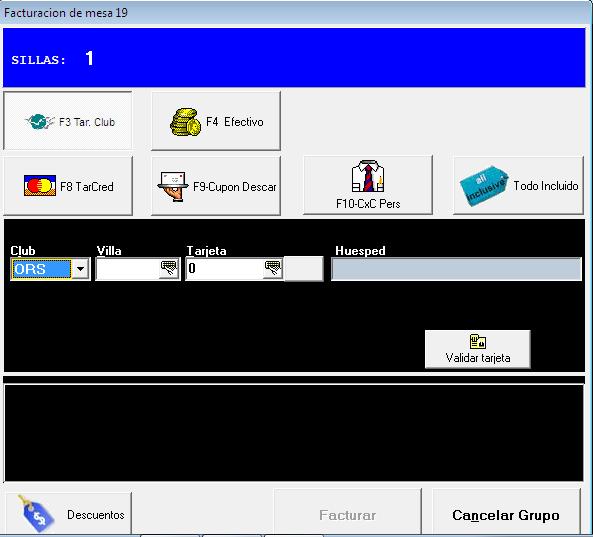This screenshot has width=593, height=537.
Task: Click the Huesped guest name field
Action: (456, 268)
